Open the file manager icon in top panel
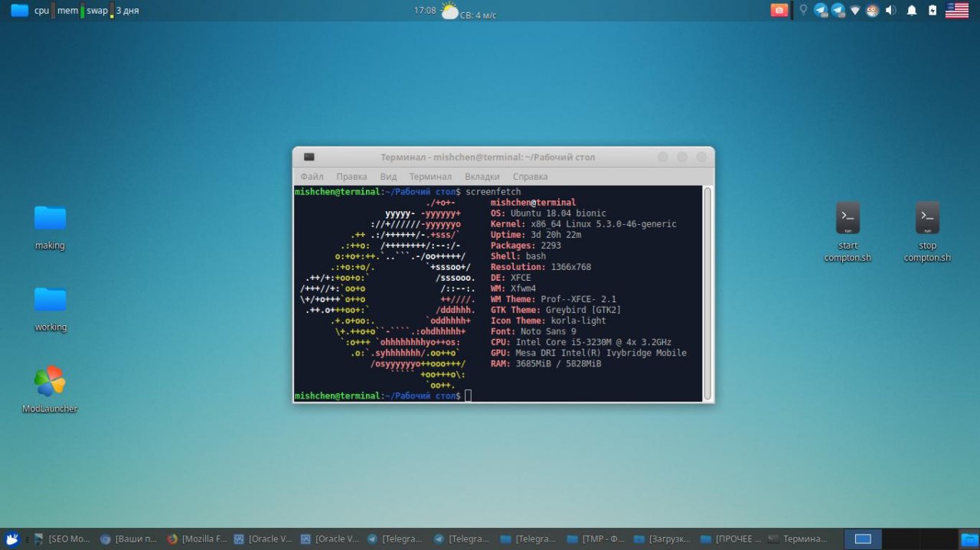 19,11
